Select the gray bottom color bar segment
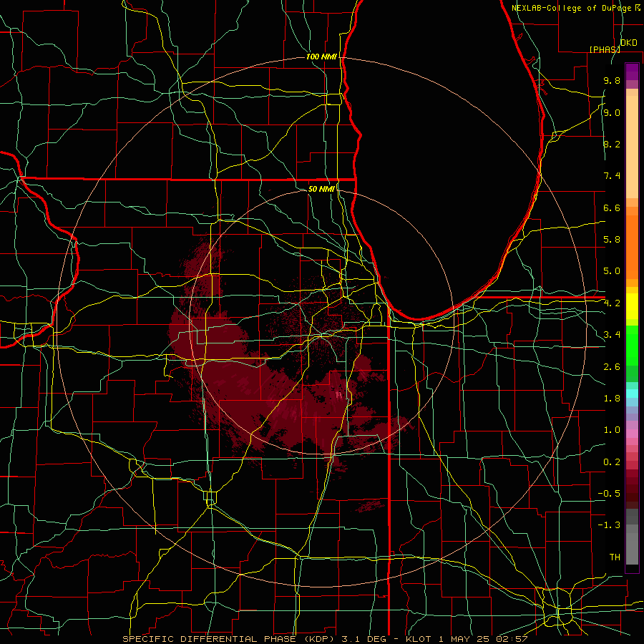 [632, 548]
